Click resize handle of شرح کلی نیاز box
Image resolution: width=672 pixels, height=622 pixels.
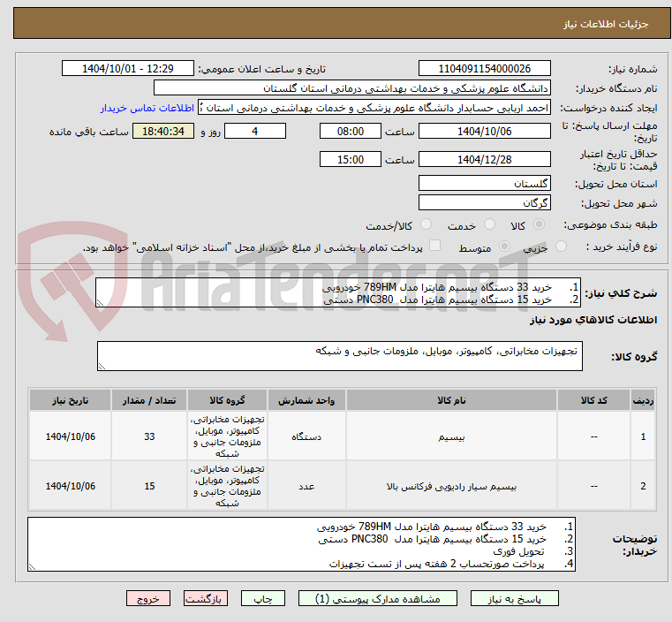coord(100,303)
